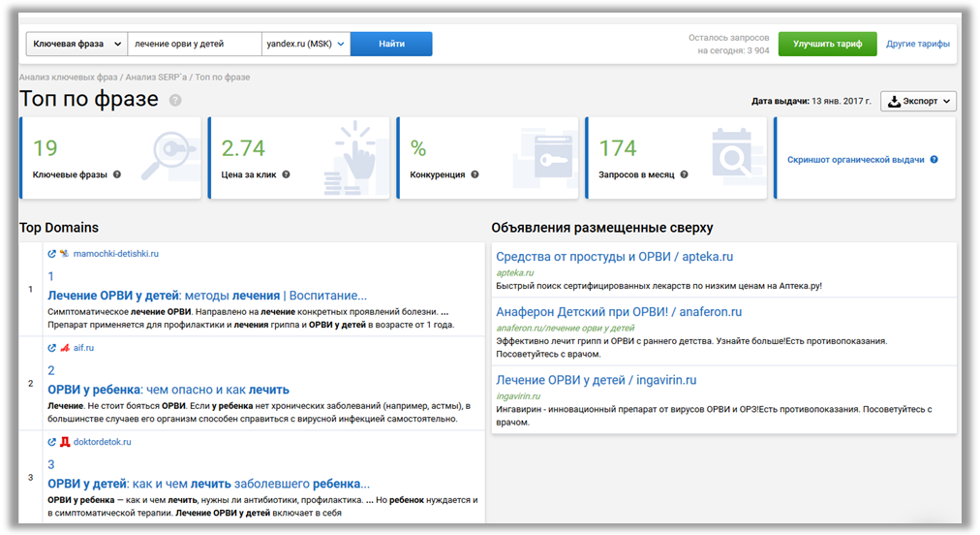
Task: Click help icon beside Запросов в месяц
Action: [x=685, y=174]
